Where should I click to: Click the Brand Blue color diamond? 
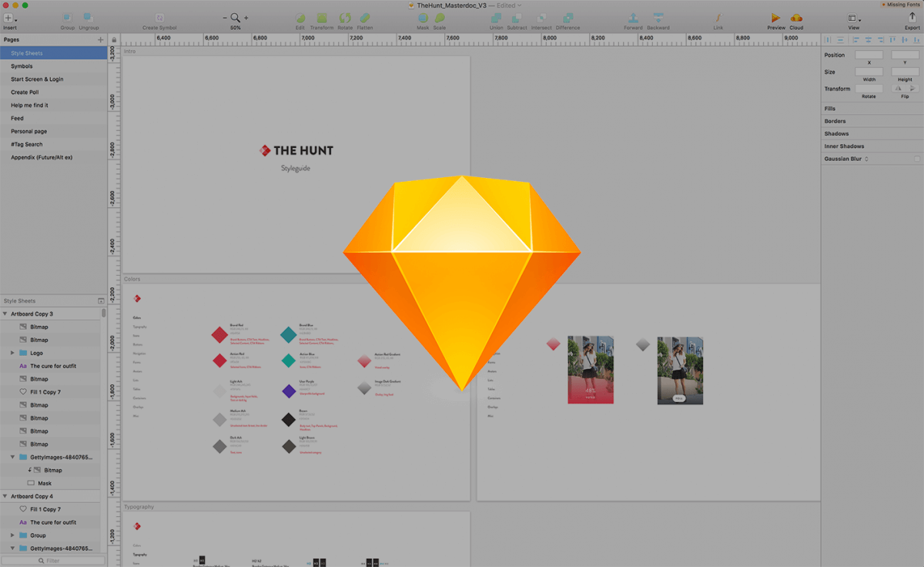pyautogui.click(x=288, y=334)
